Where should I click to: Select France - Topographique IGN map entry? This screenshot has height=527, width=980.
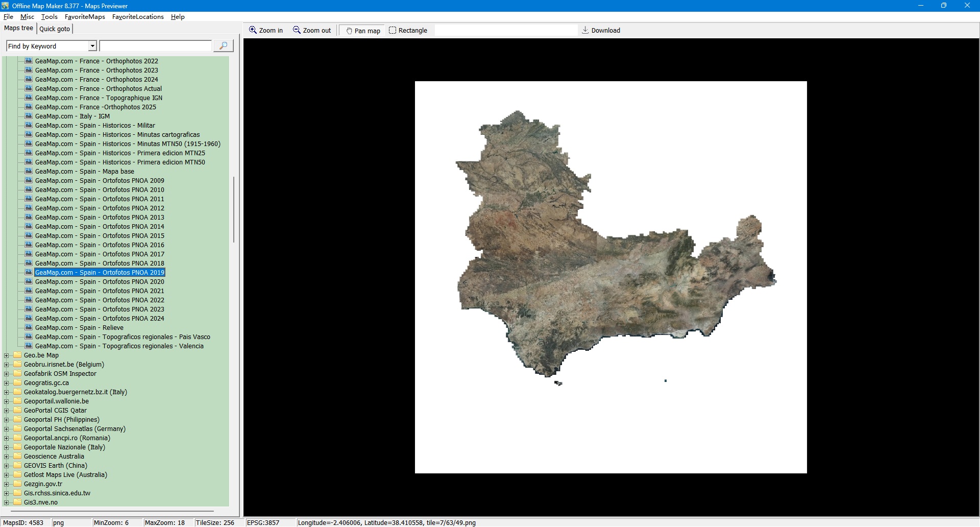(x=99, y=98)
